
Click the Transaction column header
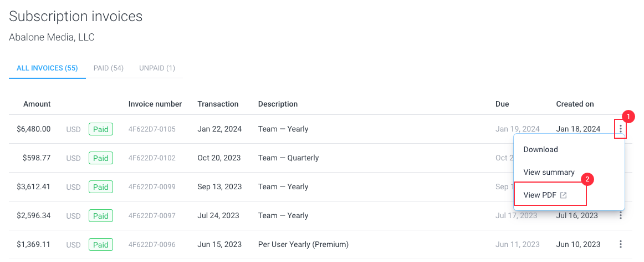[x=218, y=104]
